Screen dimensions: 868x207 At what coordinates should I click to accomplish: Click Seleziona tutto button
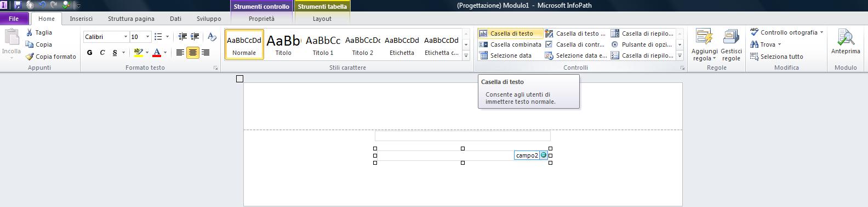pos(776,57)
